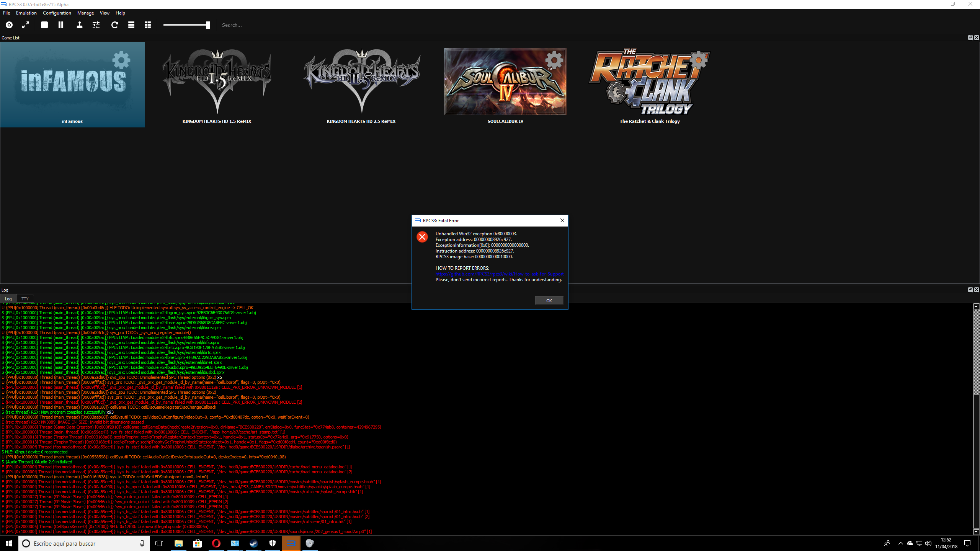Viewport: 980px width, 551px height.
Task: Refresh the game list
Action: point(114,25)
